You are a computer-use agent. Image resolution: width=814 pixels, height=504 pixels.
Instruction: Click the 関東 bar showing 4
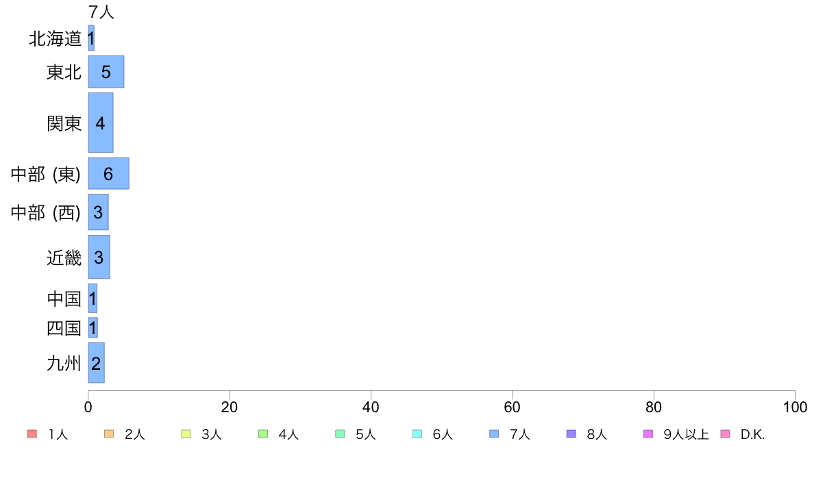101,123
